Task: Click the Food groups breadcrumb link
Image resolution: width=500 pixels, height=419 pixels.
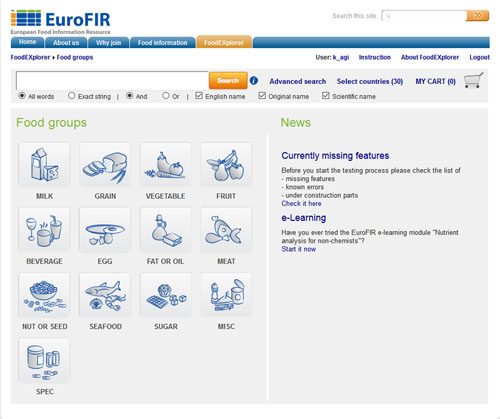Action: [75, 57]
